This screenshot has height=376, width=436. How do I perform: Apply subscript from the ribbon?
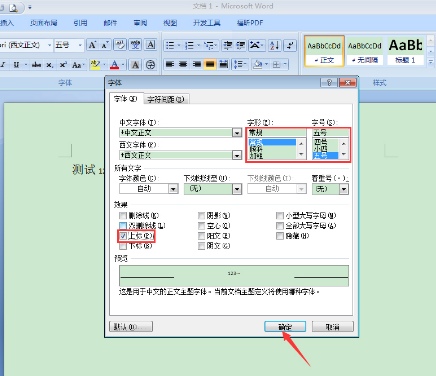click(x=50, y=65)
